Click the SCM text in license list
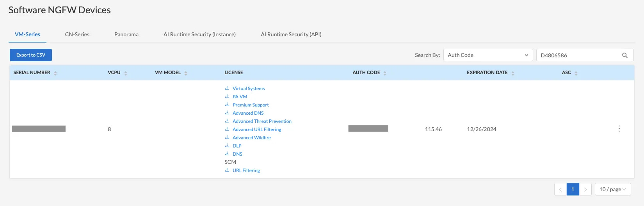Screen dimensions: 644x206 pos(230,162)
